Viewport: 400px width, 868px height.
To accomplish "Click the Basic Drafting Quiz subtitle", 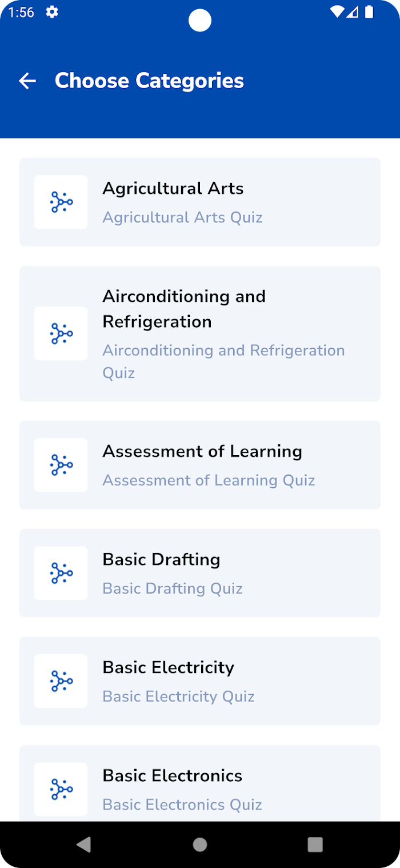I will click(173, 588).
